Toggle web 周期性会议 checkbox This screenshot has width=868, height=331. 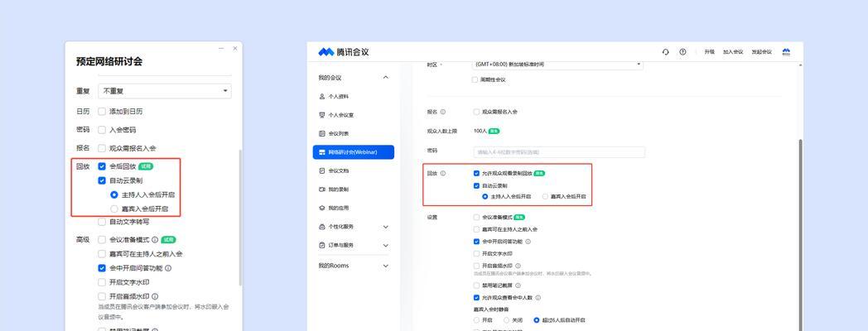475,79
